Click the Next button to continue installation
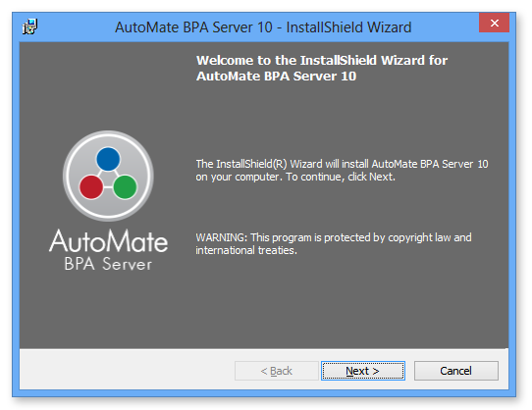Image resolution: width=532 pixels, height=410 pixels. click(363, 371)
